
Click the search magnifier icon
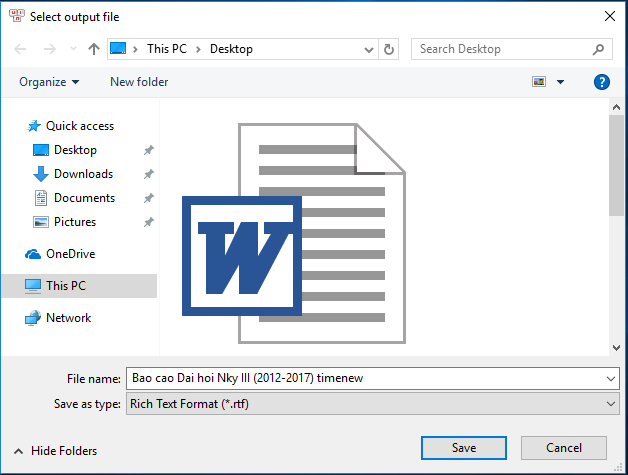(598, 49)
